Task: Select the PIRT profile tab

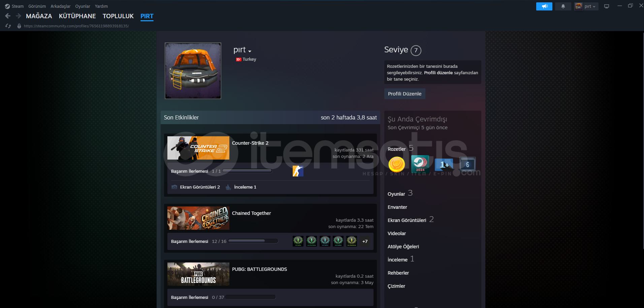Action: coord(147,16)
